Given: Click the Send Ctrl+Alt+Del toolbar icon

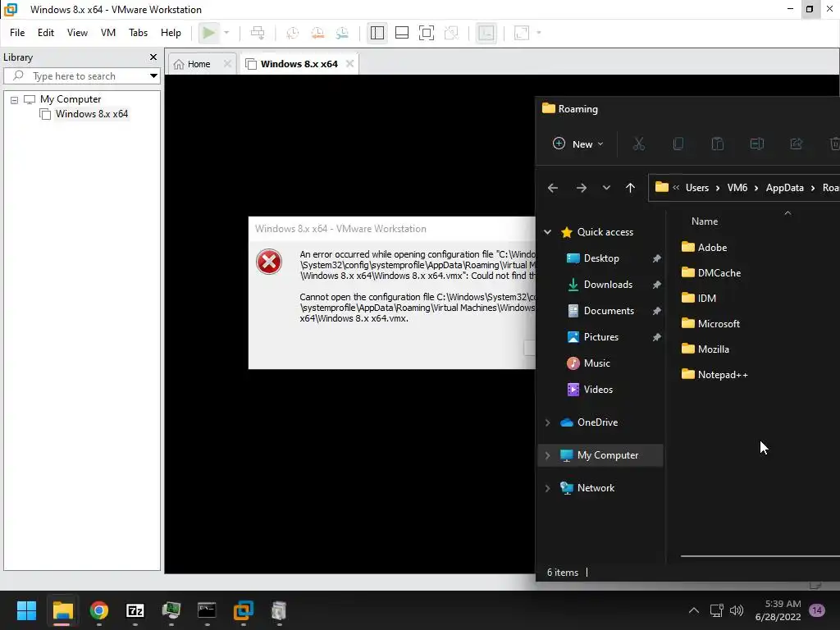Looking at the screenshot, I should point(258,33).
